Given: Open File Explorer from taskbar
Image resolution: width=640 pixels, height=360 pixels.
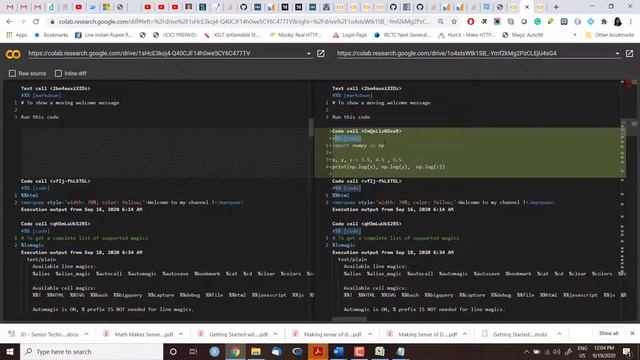Looking at the screenshot, I should pos(256,351).
